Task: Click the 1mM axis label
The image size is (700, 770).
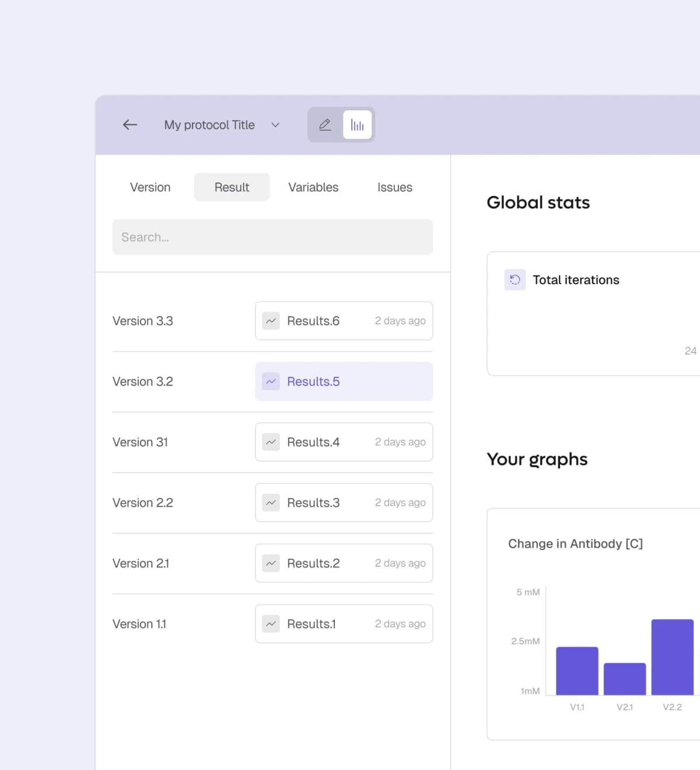Action: (x=530, y=691)
